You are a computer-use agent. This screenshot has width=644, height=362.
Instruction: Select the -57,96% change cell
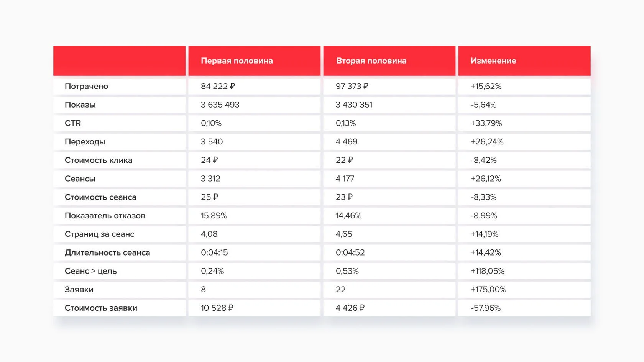[x=486, y=308]
